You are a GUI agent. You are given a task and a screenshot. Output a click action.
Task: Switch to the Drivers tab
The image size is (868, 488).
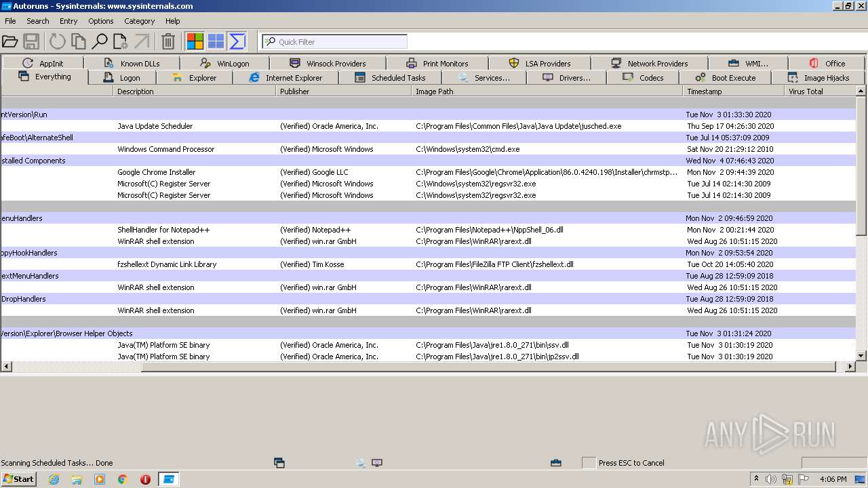(x=566, y=78)
